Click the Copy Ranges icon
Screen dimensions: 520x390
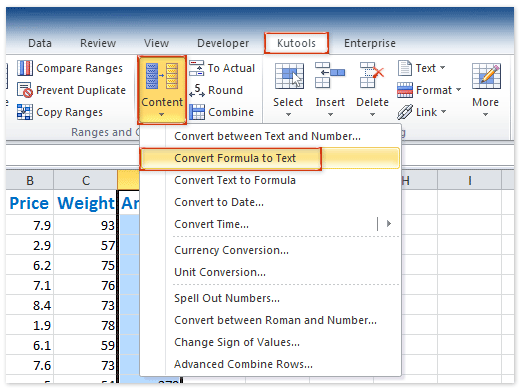pyautogui.click(x=25, y=112)
